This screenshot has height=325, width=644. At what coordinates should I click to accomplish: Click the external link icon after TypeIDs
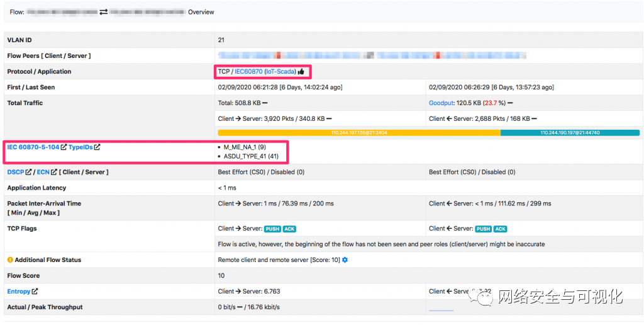[x=97, y=147]
